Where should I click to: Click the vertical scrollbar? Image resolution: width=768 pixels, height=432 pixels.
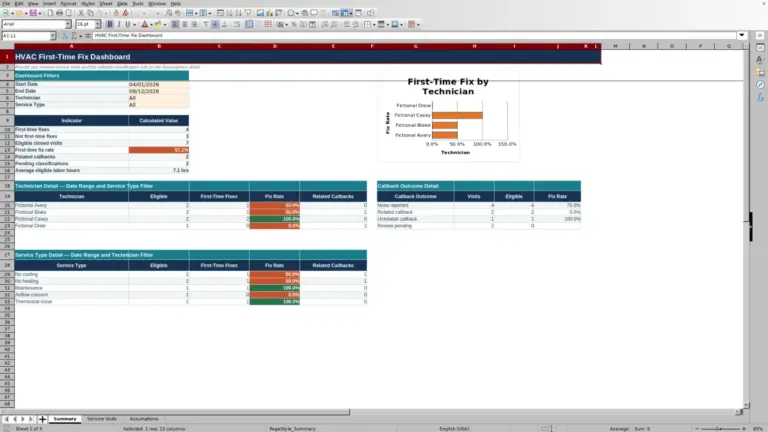746,225
